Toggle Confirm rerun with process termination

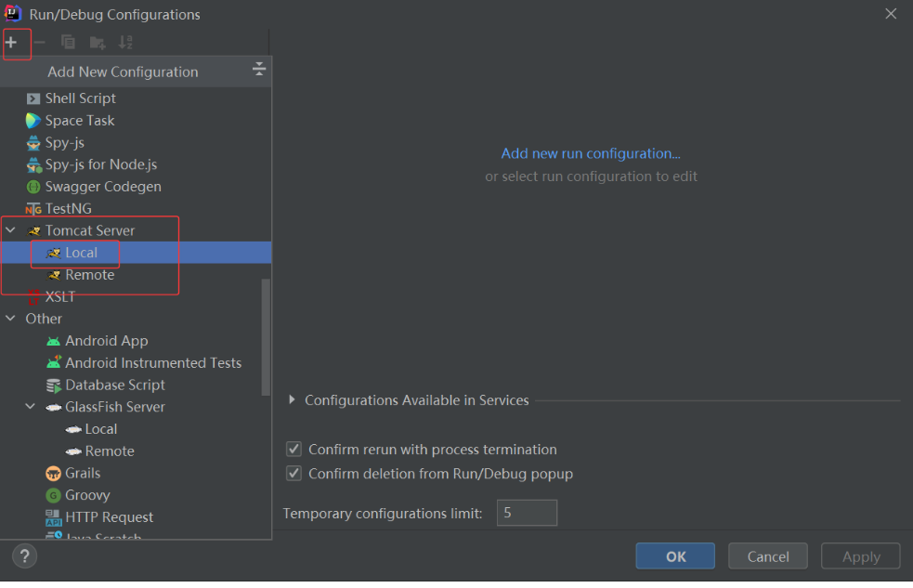(x=294, y=450)
